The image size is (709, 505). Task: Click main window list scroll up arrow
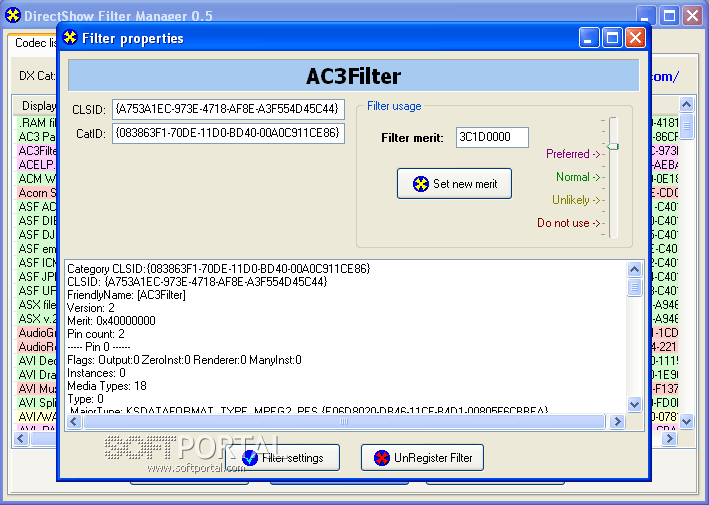[686, 104]
